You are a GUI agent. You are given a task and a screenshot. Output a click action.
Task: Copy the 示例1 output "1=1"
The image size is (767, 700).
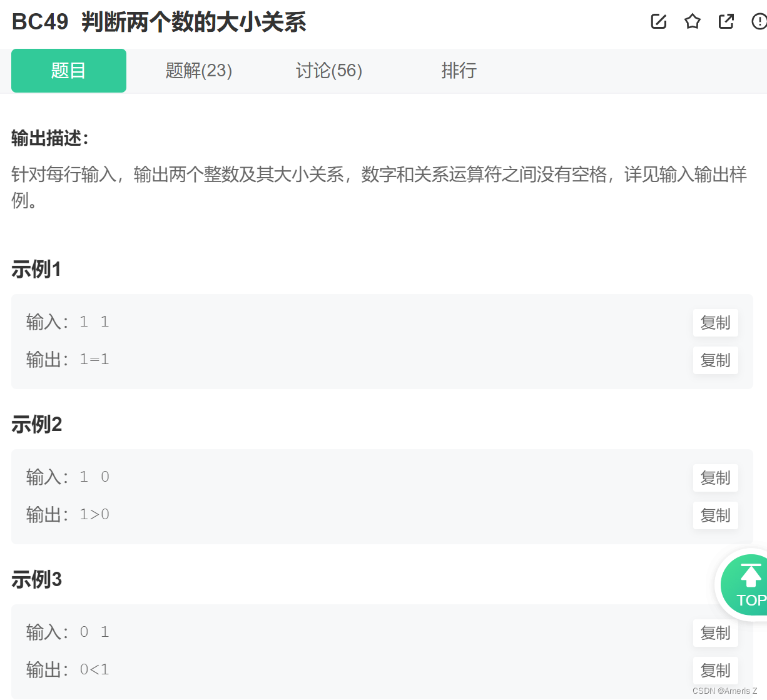tap(715, 360)
